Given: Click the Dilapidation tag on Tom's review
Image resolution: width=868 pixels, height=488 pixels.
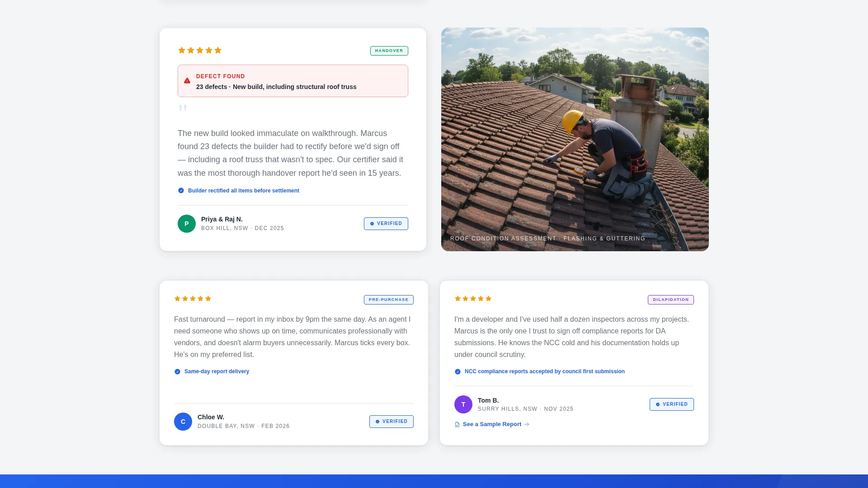Looking at the screenshot, I should point(671,300).
